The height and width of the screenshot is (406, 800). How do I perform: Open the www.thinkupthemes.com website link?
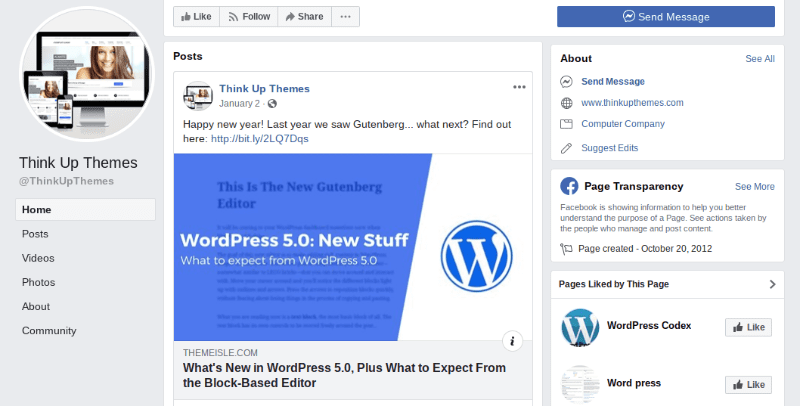[x=632, y=103]
